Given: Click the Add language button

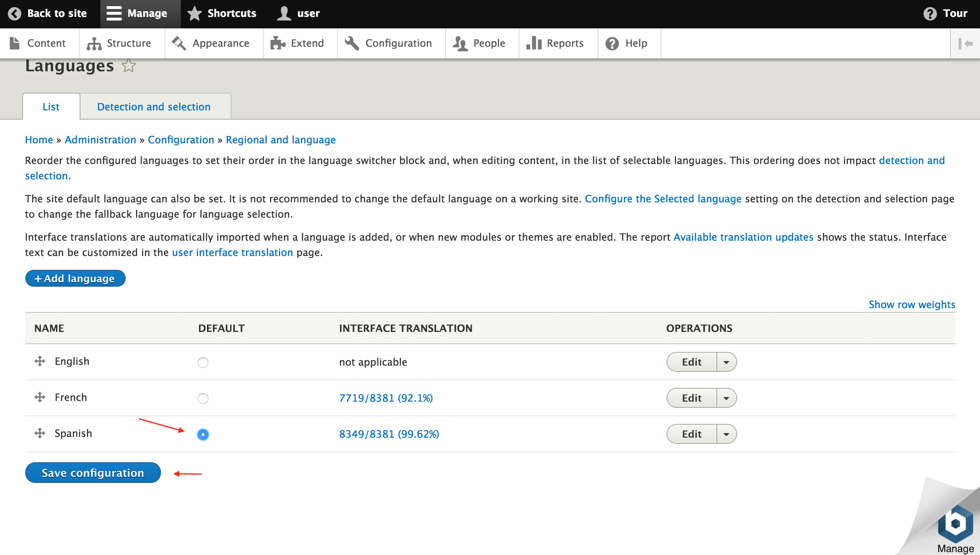Looking at the screenshot, I should pyautogui.click(x=75, y=278).
